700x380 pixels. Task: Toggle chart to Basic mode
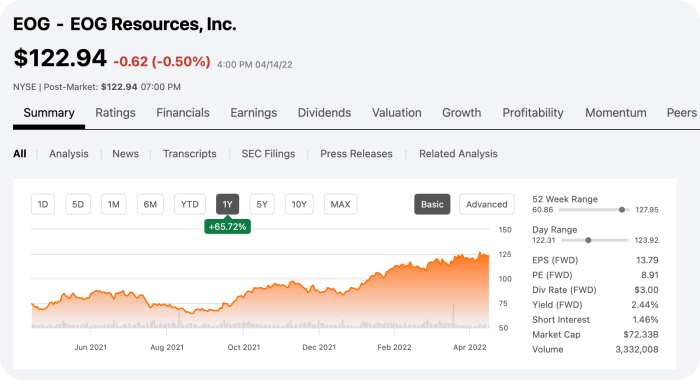[432, 205]
